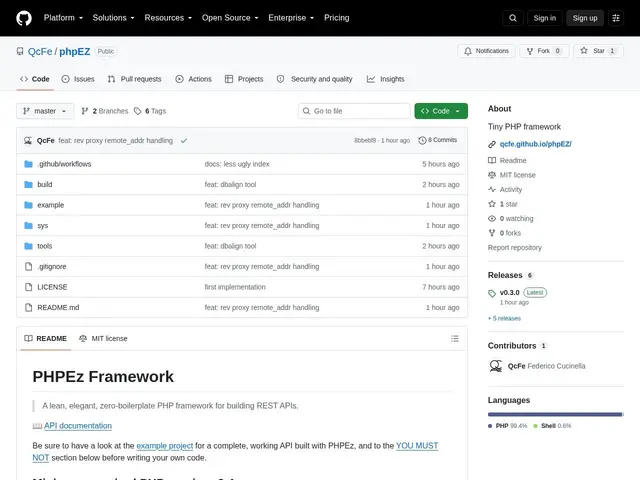Click the Sign up button
The width and height of the screenshot is (640, 480).
[584, 18]
